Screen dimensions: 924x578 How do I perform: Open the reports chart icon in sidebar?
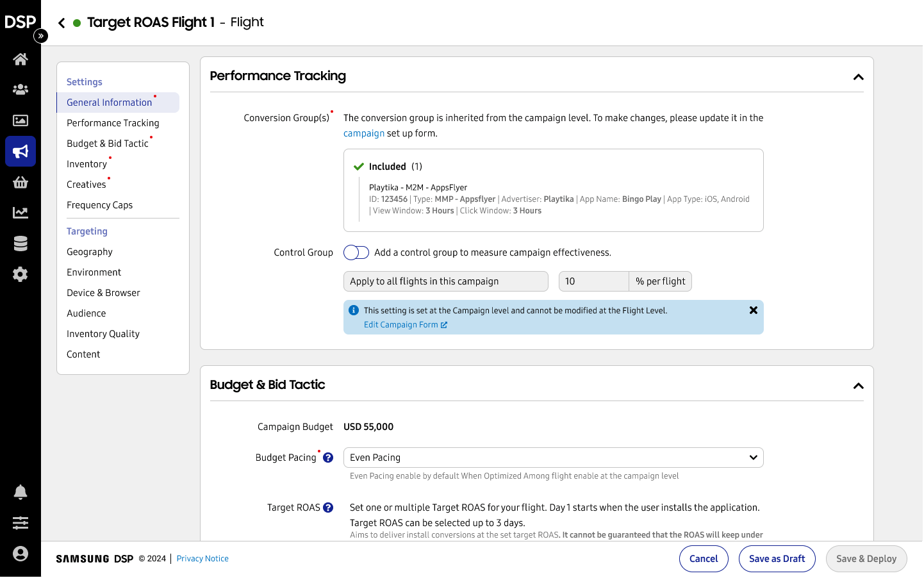(21, 213)
